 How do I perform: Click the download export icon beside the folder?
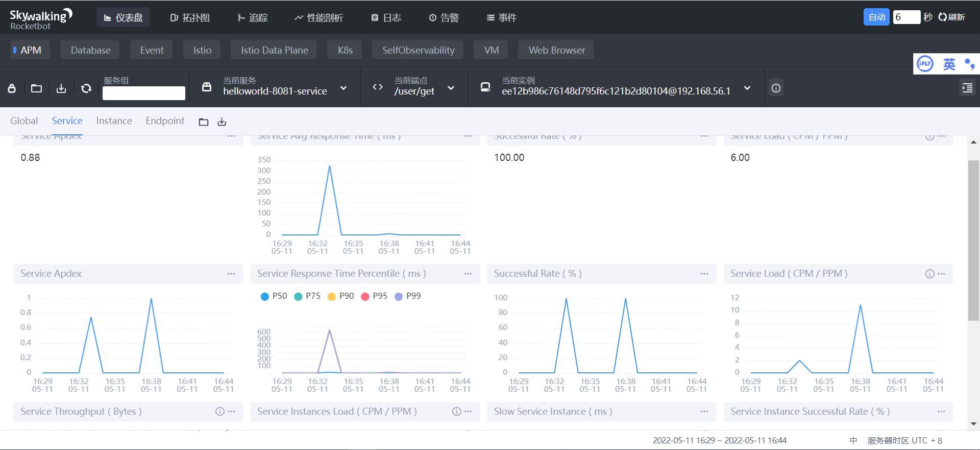pos(61,88)
